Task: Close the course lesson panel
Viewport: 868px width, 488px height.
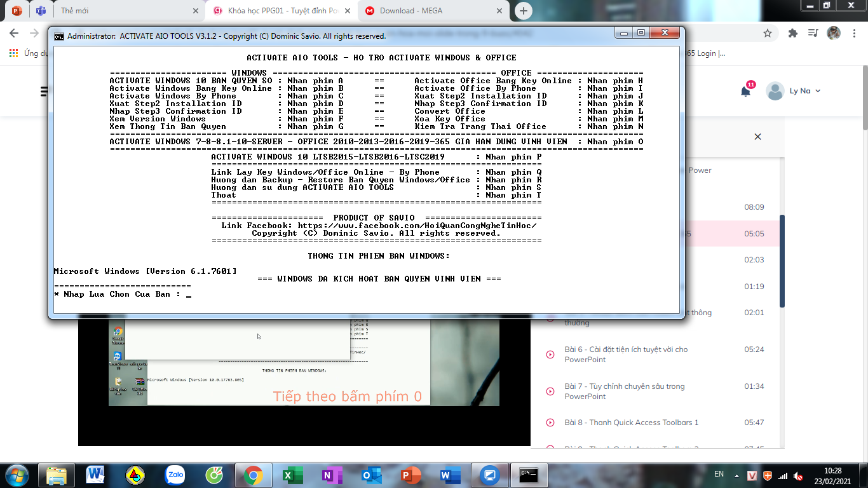Action: (757, 137)
